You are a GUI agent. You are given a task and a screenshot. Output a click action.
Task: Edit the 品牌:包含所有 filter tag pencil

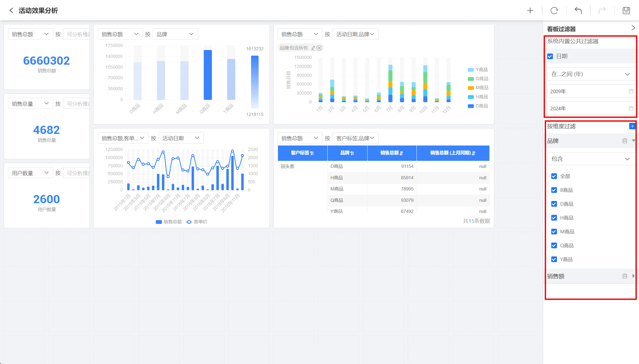(x=313, y=48)
